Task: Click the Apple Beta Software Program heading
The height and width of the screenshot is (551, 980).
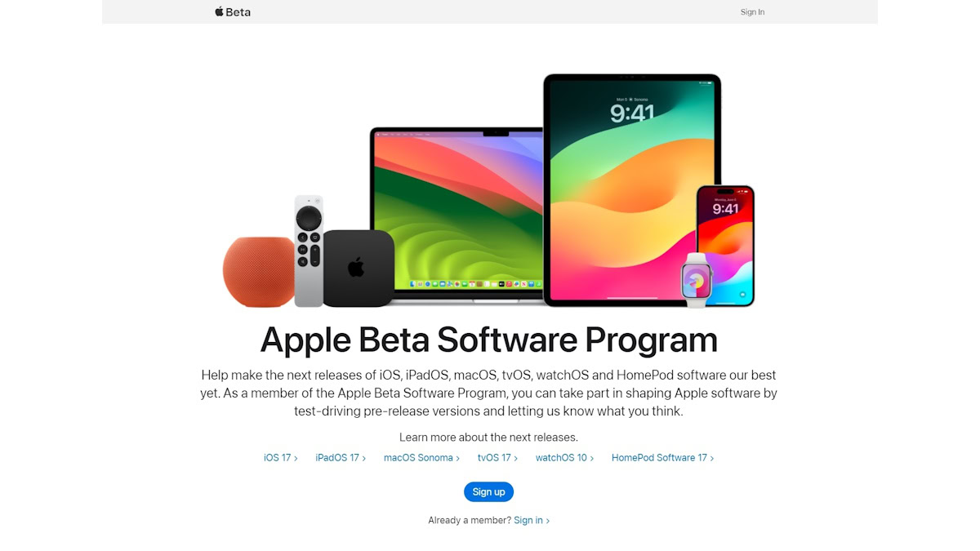Action: (488, 340)
